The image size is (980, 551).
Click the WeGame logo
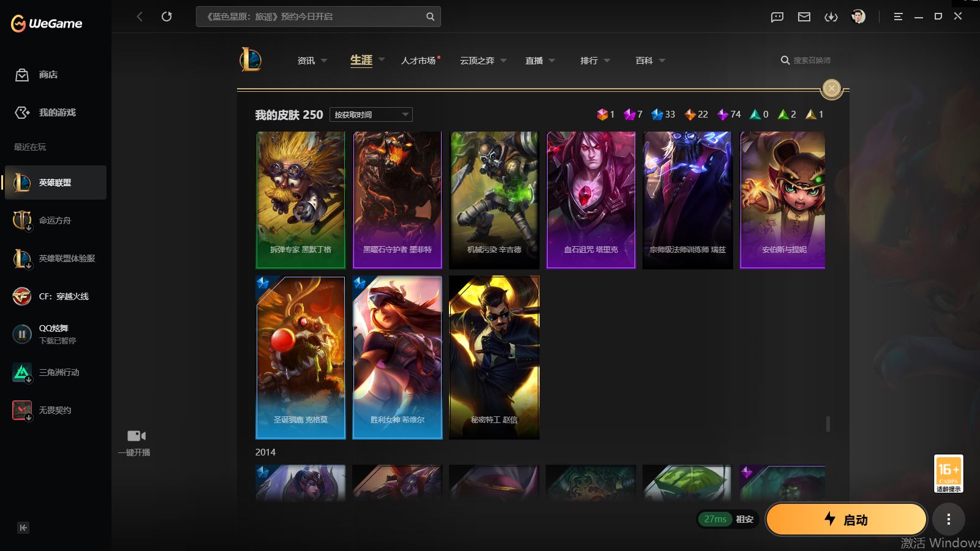[47, 24]
